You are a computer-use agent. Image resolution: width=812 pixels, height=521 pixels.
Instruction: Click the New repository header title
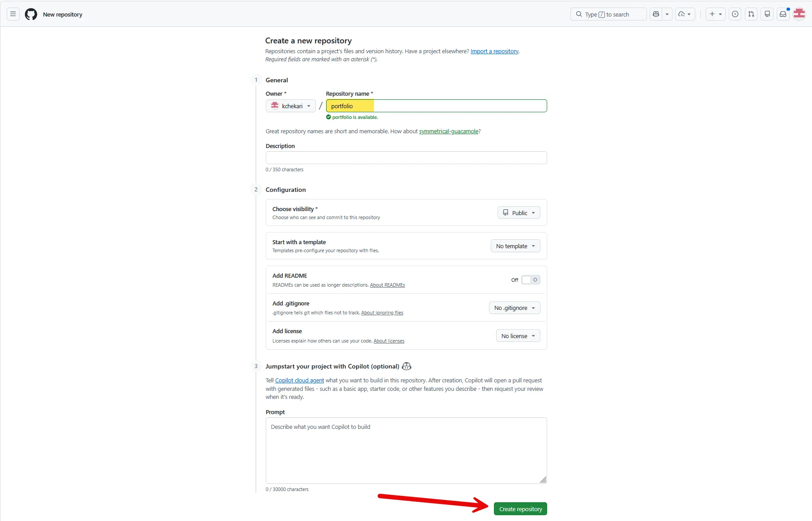click(x=63, y=14)
